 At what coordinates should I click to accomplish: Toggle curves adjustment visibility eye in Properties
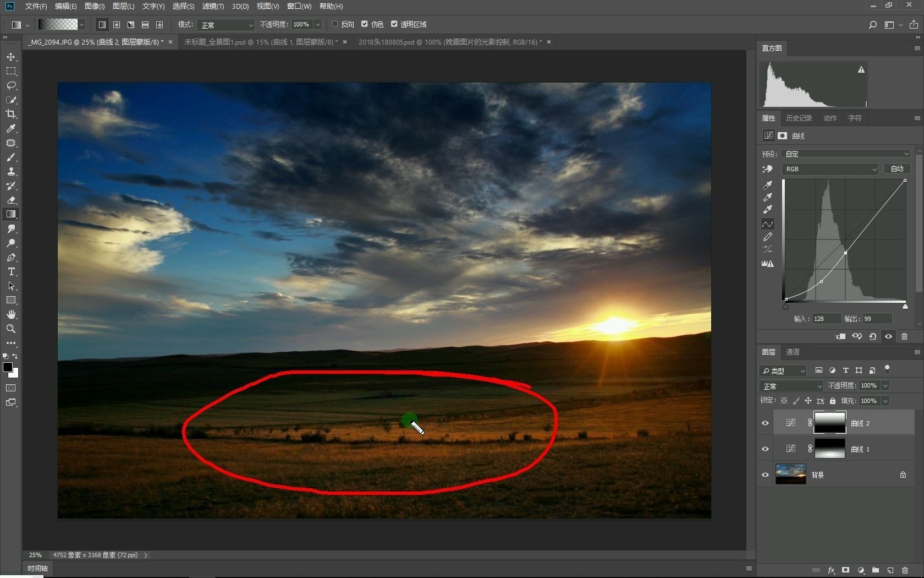[888, 336]
